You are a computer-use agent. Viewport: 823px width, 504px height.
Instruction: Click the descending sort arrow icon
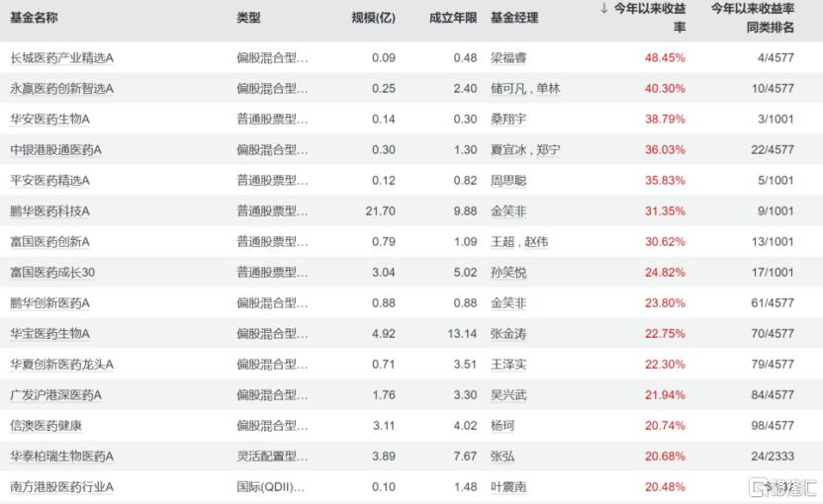(604, 8)
